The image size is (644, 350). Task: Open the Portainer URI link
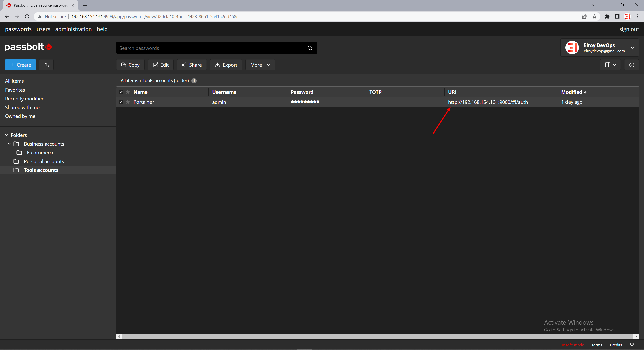(488, 102)
